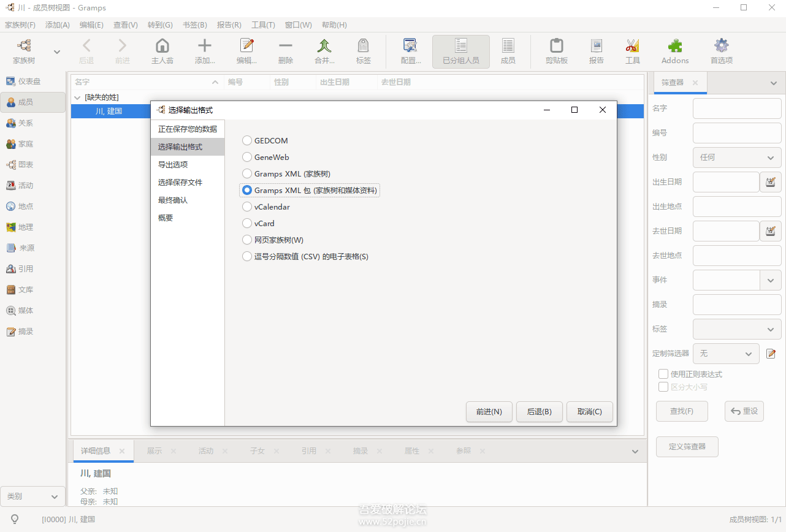Viewport: 786px width, 532px height.
Task: Open 首选项 preferences gear icon
Action: (x=721, y=47)
